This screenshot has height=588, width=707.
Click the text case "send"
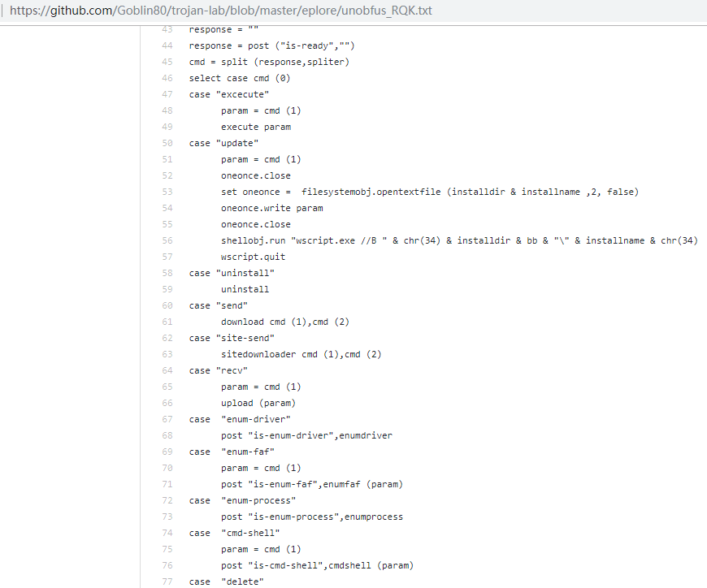point(219,305)
